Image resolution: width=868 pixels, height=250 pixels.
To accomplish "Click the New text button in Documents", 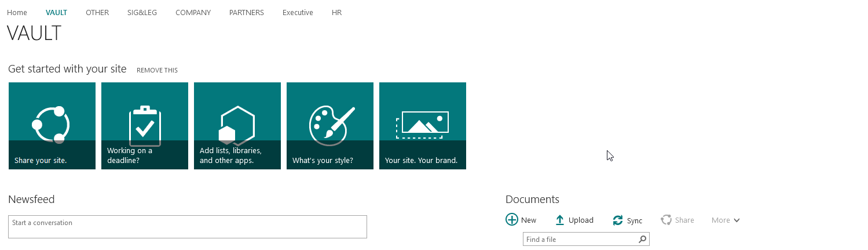I will click(529, 220).
